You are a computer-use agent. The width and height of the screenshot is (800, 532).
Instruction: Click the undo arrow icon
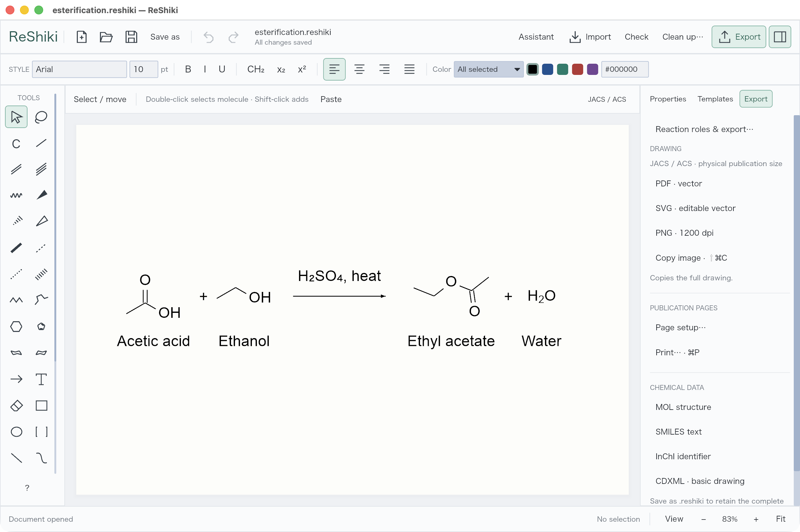tap(208, 37)
